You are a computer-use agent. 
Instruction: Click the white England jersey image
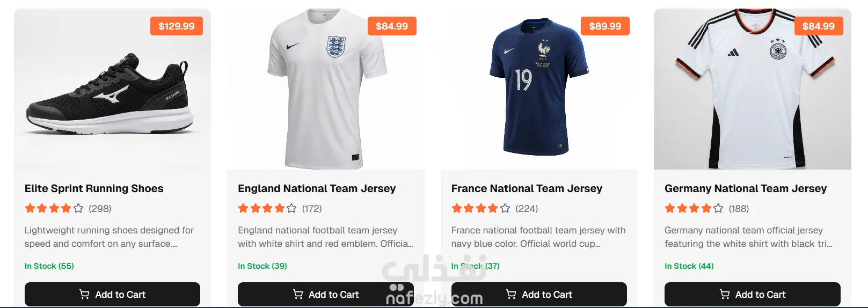pyautogui.click(x=326, y=91)
